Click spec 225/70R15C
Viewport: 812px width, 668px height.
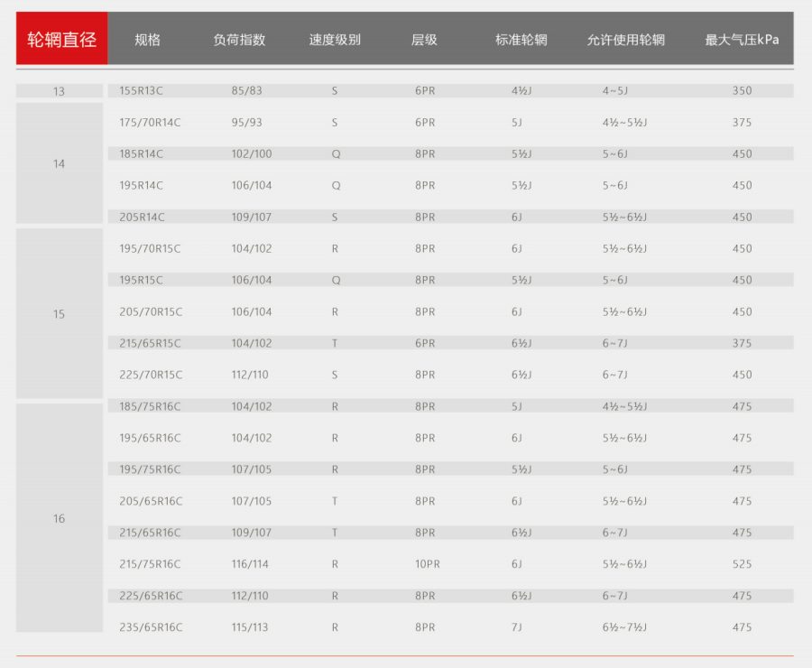151,375
